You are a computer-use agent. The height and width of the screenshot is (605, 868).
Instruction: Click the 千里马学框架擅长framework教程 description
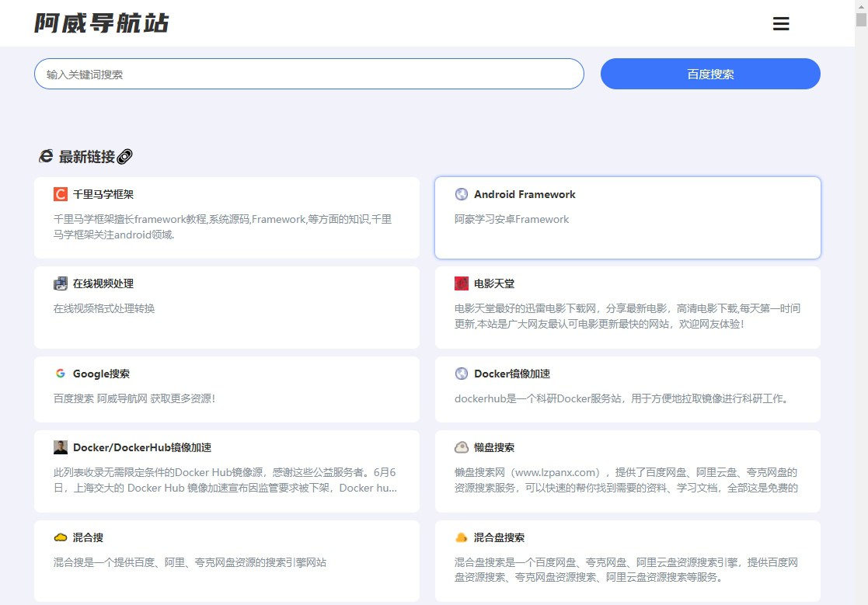pyautogui.click(x=222, y=228)
